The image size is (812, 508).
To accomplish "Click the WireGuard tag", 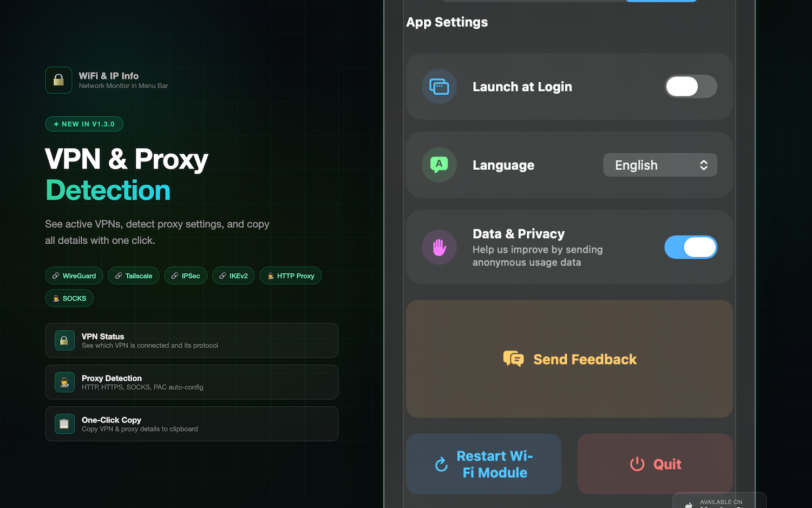I will point(74,276).
